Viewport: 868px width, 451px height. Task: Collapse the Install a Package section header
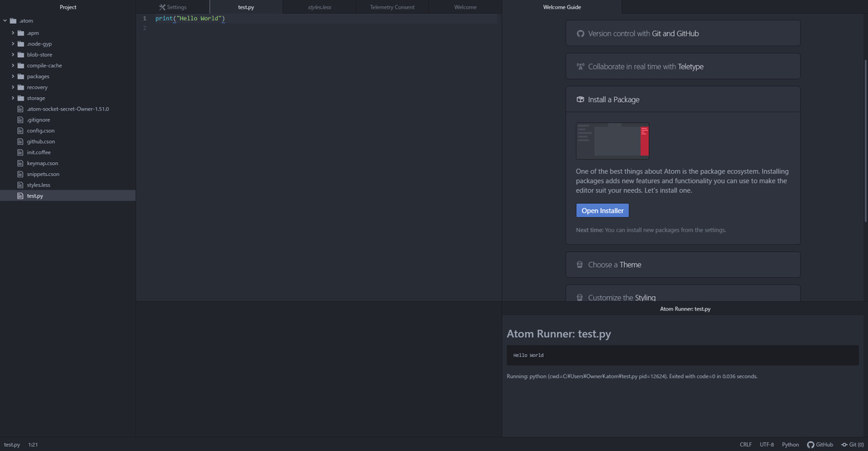point(683,99)
